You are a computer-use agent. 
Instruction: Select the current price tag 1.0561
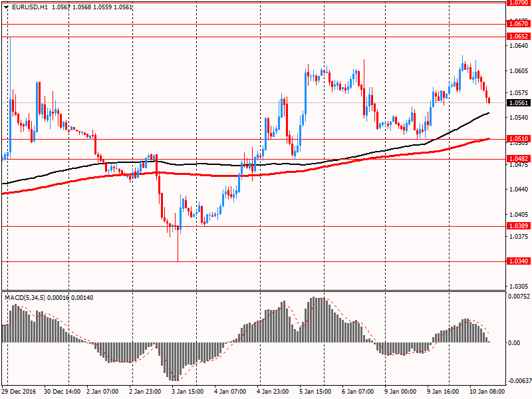click(x=519, y=103)
